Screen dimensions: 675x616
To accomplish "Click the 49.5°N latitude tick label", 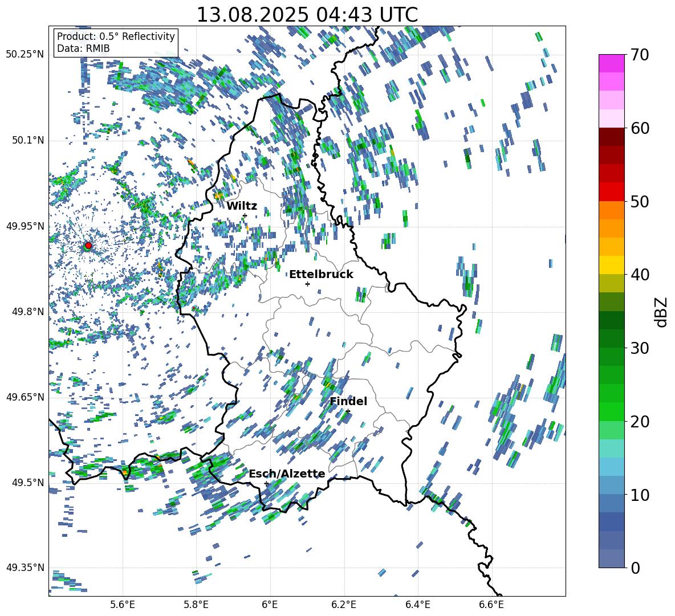I will pos(27,483).
